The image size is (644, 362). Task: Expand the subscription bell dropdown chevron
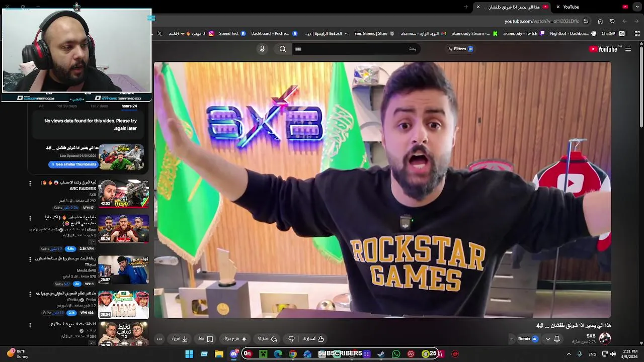[548, 339]
